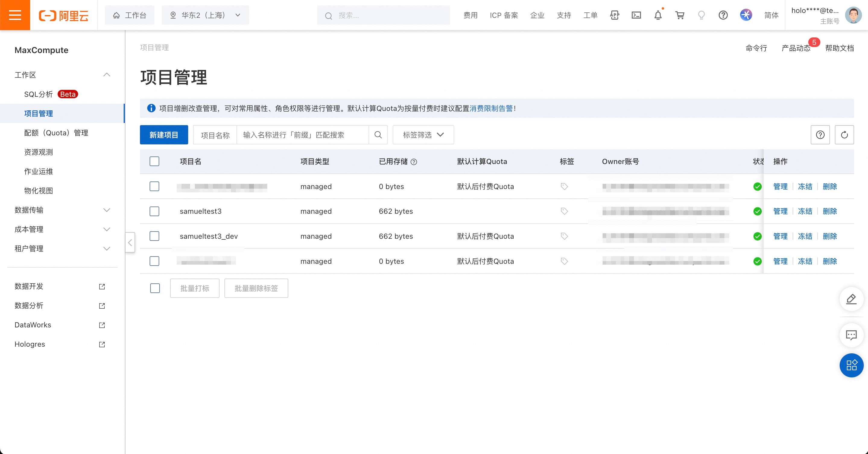Open 物化视图 in sidebar
Screen dimensions: 868x454
62,190
